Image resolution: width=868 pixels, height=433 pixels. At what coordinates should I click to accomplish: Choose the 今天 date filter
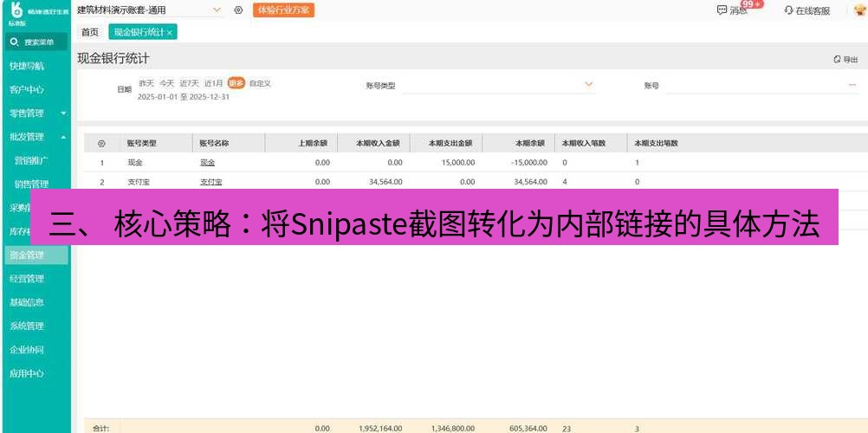coord(166,84)
